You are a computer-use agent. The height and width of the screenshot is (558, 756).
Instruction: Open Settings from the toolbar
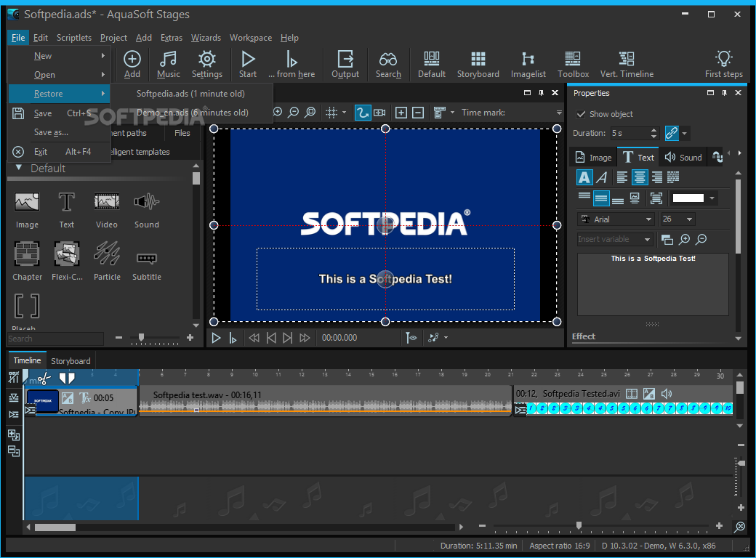(207, 64)
